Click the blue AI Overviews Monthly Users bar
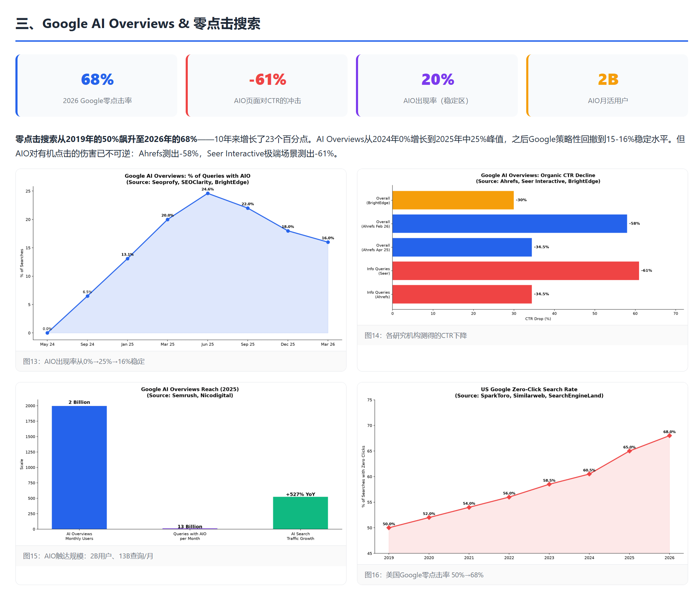700x591 pixels. (79, 467)
